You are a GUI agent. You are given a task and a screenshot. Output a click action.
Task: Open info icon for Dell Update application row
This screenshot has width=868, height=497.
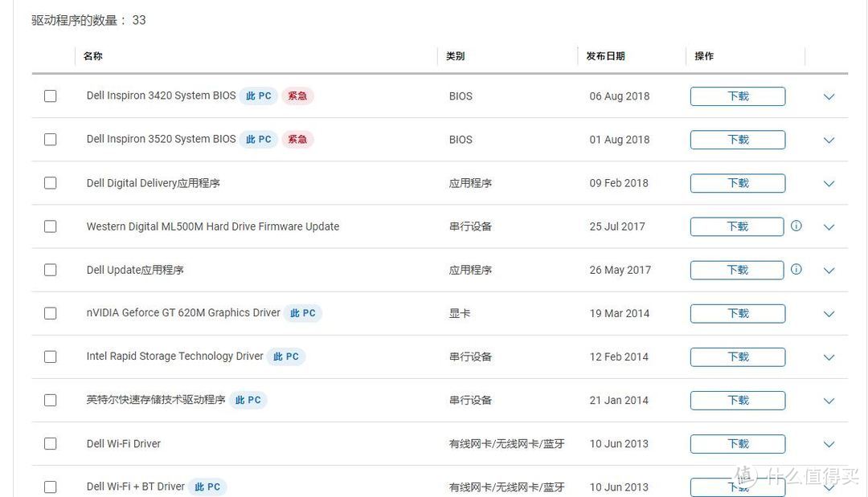(x=796, y=269)
